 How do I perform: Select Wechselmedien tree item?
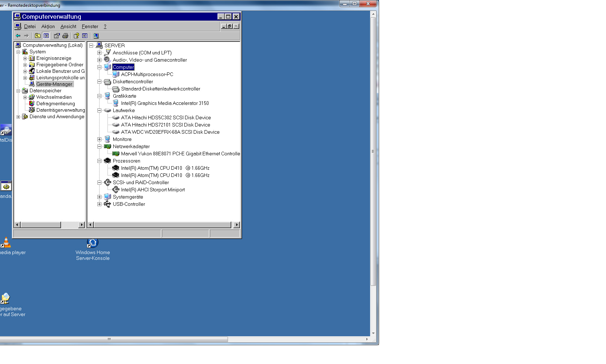[x=54, y=97]
